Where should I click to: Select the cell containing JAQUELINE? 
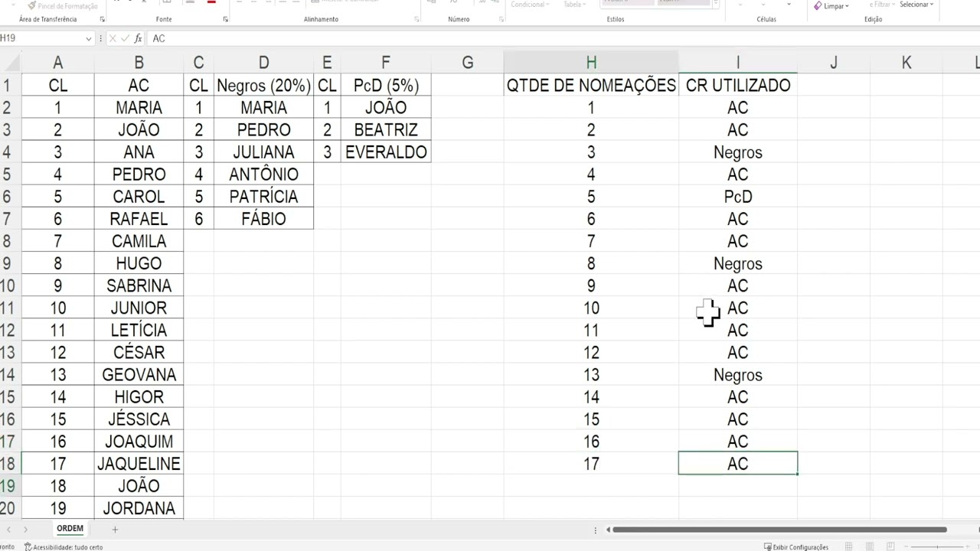(139, 464)
